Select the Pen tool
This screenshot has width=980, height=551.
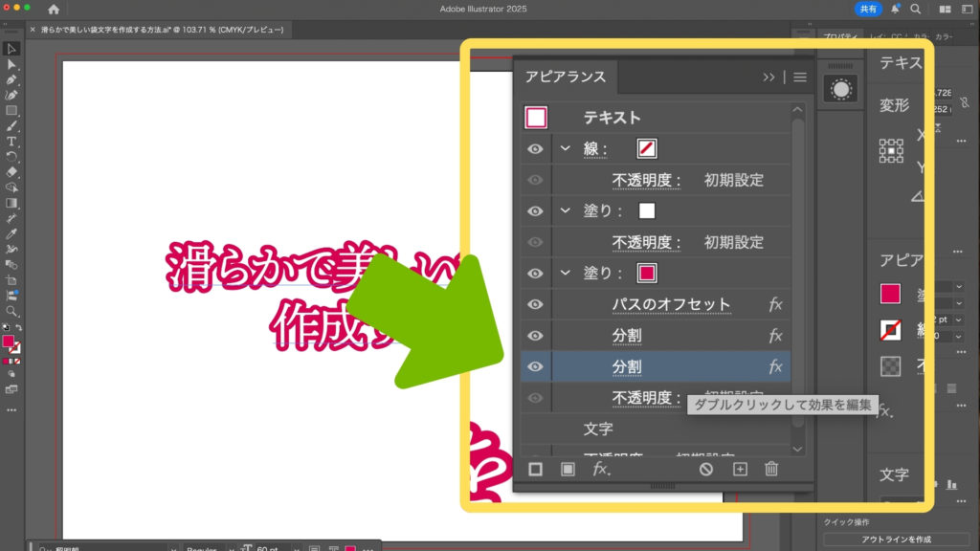[x=11, y=80]
